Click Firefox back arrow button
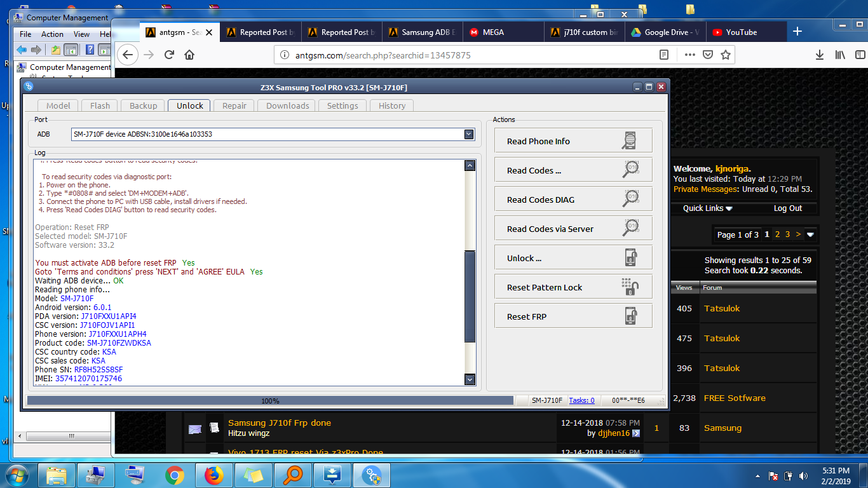The image size is (868, 488). click(128, 55)
